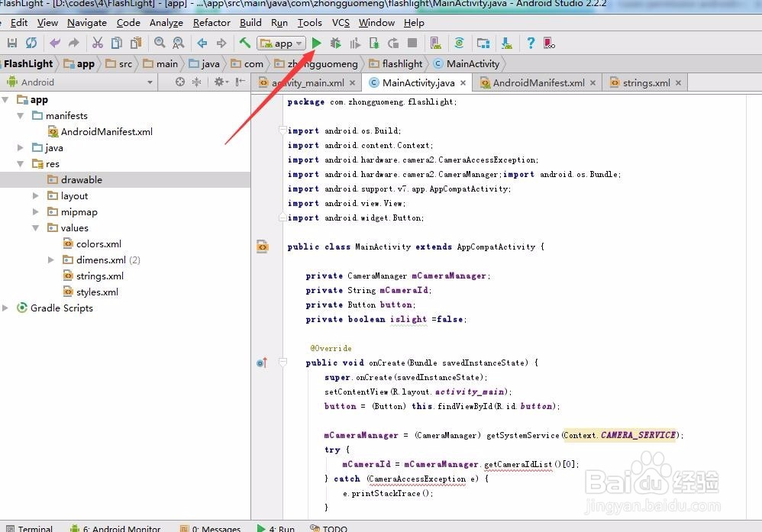Viewport: 762px width, 532px height.
Task: Build the project with the hammer icon
Action: tap(244, 43)
